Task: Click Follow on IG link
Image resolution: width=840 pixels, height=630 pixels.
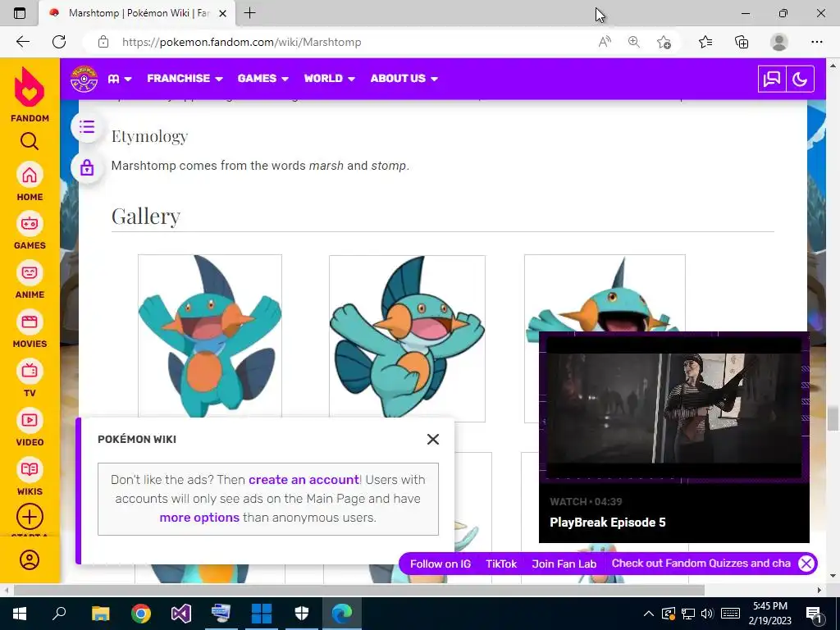Action: [x=441, y=564]
